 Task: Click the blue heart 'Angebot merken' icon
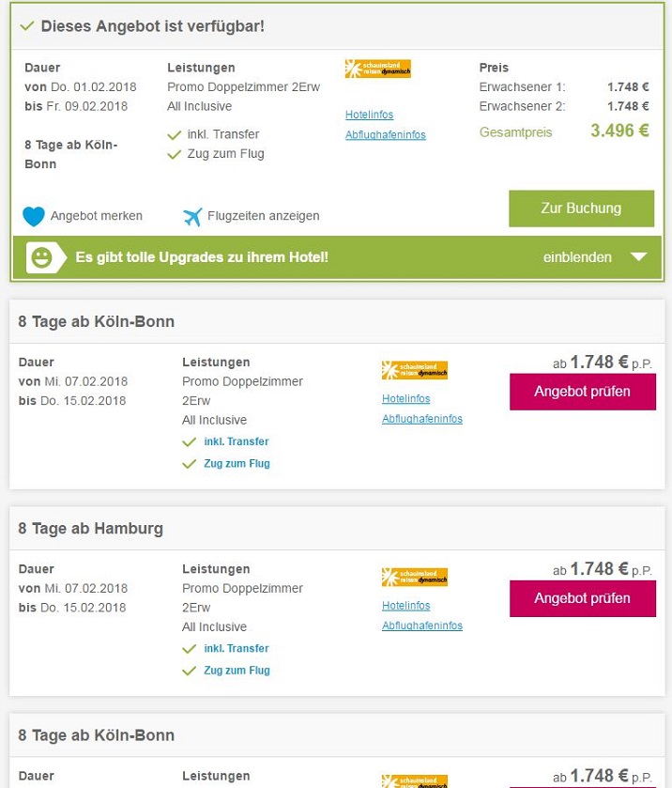coord(34,216)
